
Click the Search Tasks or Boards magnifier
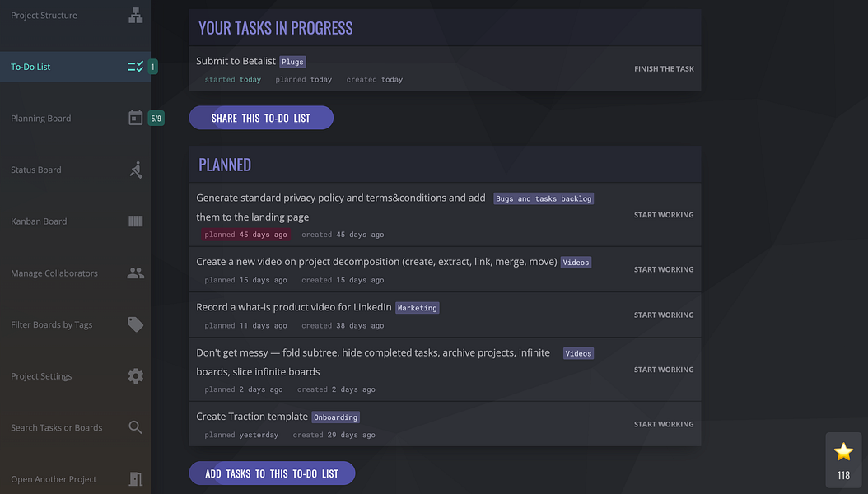136,427
